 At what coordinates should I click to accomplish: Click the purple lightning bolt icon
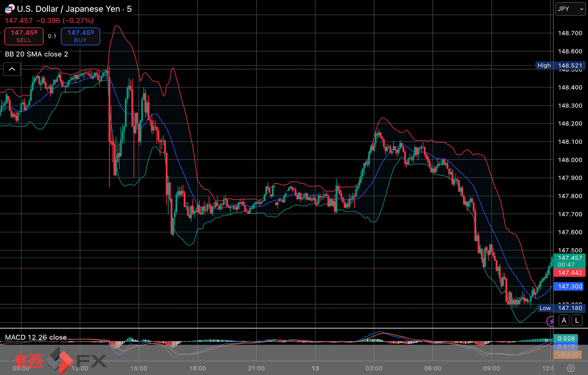tap(551, 321)
